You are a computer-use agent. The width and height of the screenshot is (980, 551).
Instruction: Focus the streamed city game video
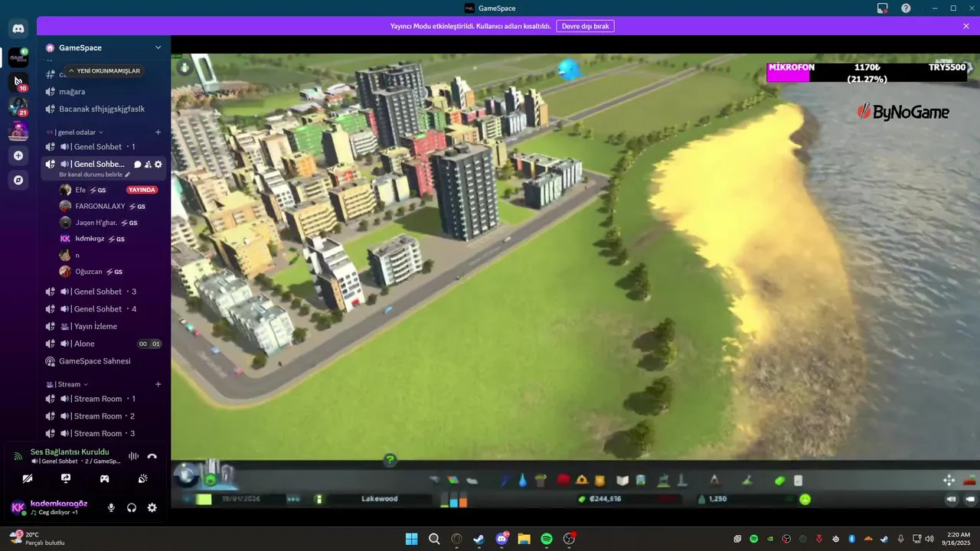[x=575, y=282]
